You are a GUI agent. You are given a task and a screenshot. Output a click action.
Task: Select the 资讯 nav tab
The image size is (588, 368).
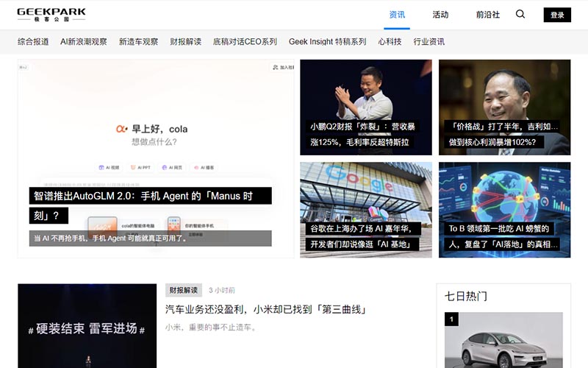coord(397,15)
